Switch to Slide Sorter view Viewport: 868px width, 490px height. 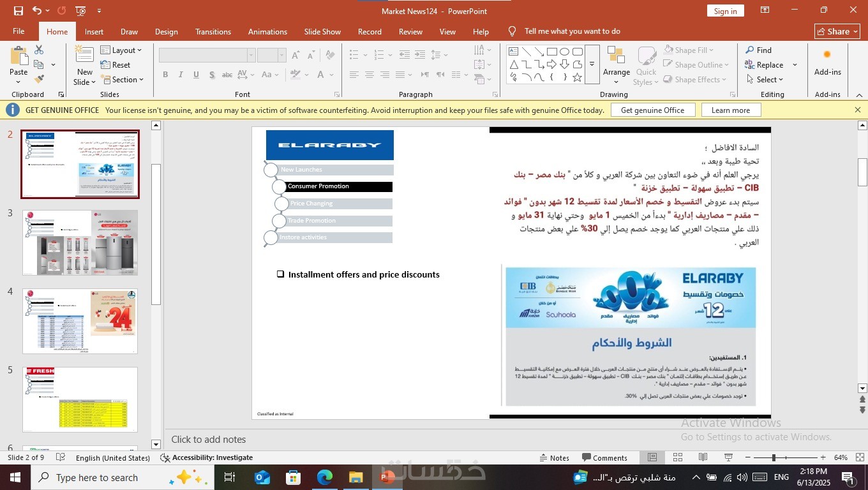[678, 457]
